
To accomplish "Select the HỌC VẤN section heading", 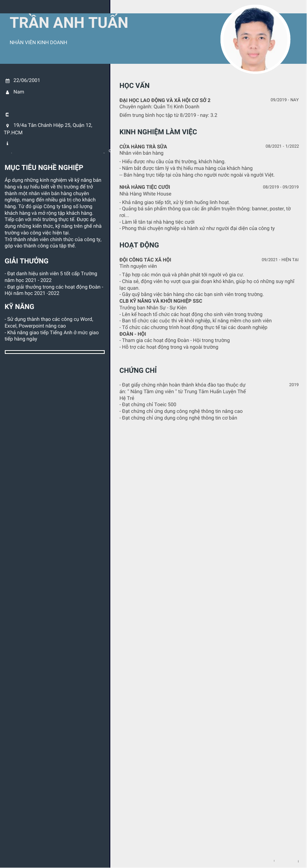I will [x=134, y=86].
